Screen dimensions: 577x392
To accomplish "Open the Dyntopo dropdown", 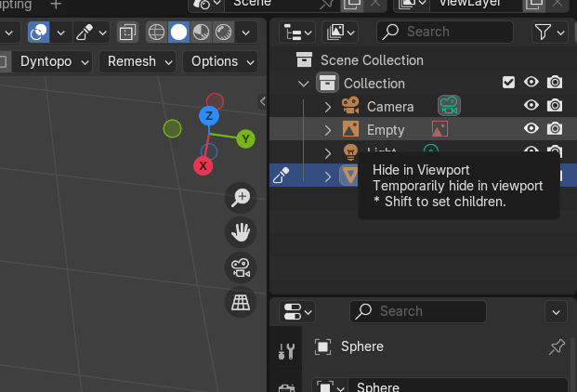I will click(x=51, y=61).
